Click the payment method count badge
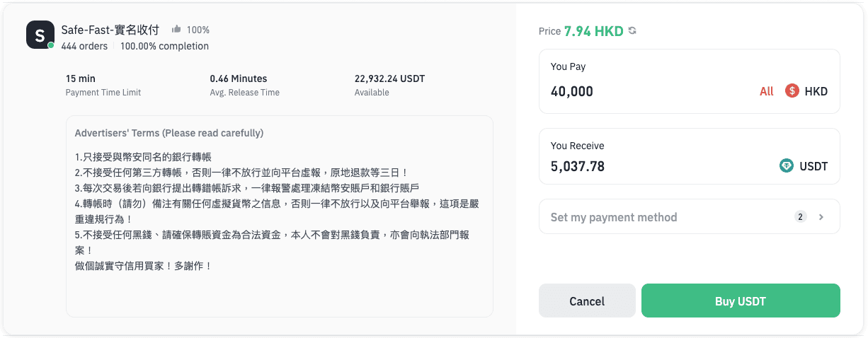 801,217
